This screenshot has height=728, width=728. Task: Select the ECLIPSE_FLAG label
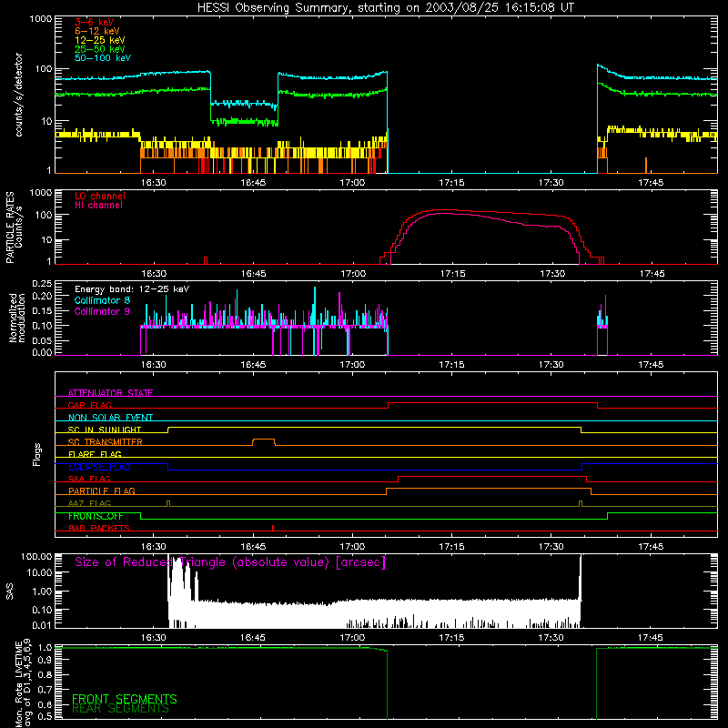(99, 467)
